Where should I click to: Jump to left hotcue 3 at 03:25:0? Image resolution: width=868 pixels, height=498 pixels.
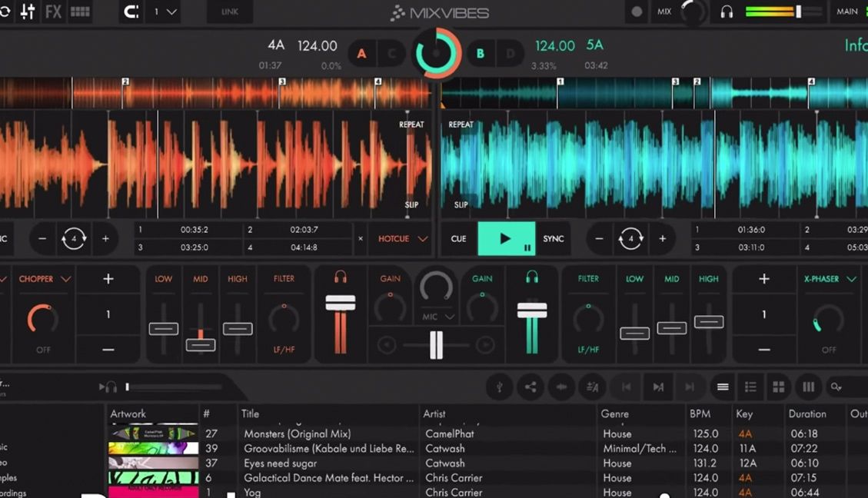pos(188,247)
